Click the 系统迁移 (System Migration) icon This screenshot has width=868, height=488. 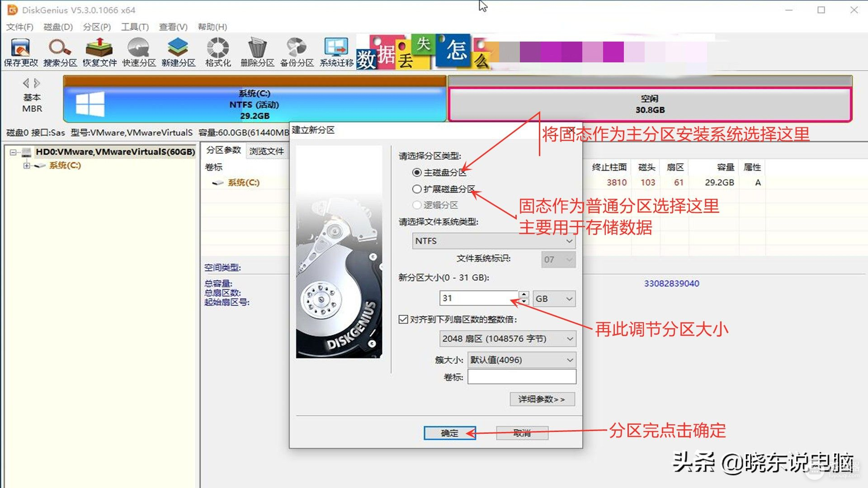click(335, 51)
